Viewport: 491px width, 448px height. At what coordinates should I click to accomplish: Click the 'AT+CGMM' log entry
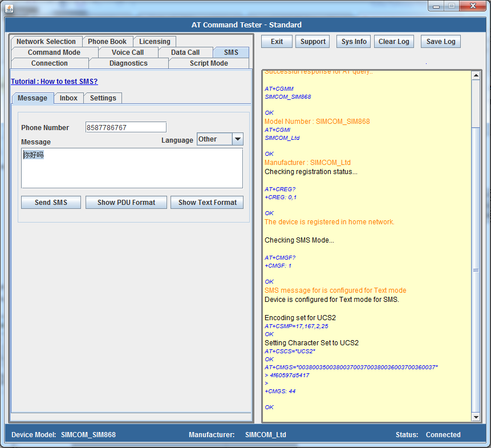pyautogui.click(x=279, y=89)
